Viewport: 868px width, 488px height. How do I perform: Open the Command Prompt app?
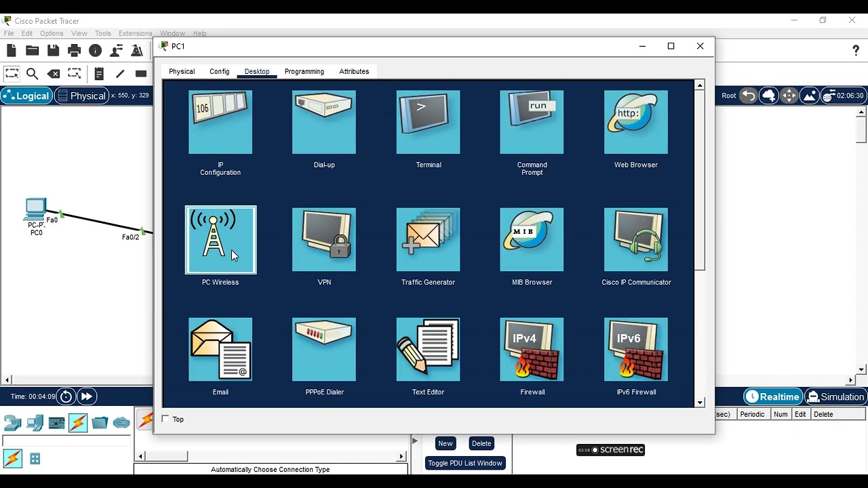pos(532,122)
